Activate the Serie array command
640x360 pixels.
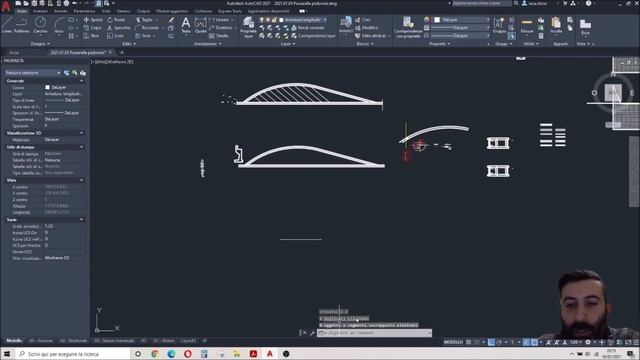143,36
